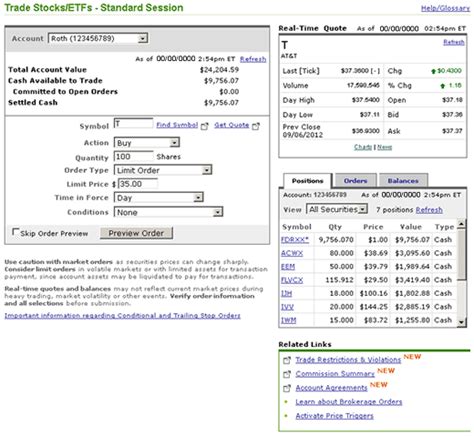Viewport: 474px width, 436px height.
Task: Open the Order Type dropdown
Action: [x=163, y=170]
